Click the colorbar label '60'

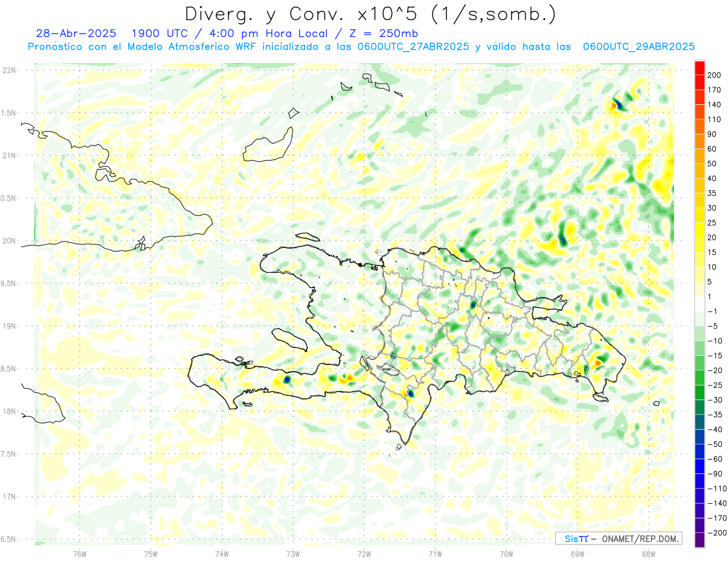pyautogui.click(x=713, y=149)
